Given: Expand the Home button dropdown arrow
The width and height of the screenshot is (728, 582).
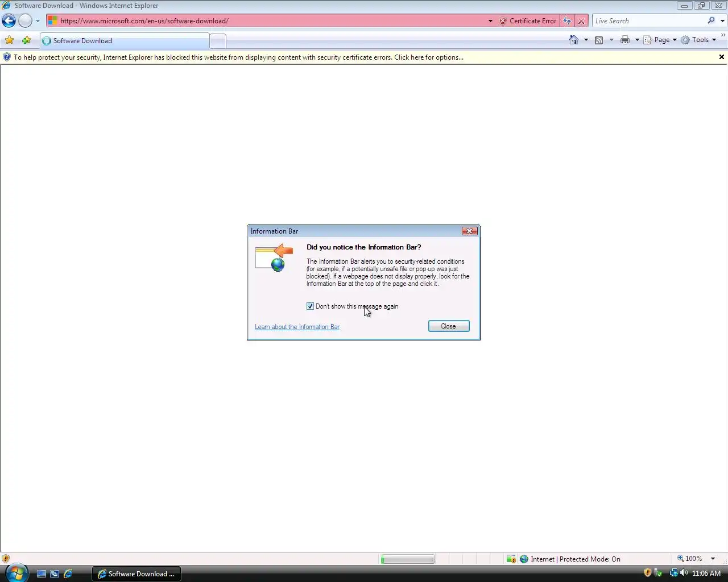Looking at the screenshot, I should pos(586,40).
